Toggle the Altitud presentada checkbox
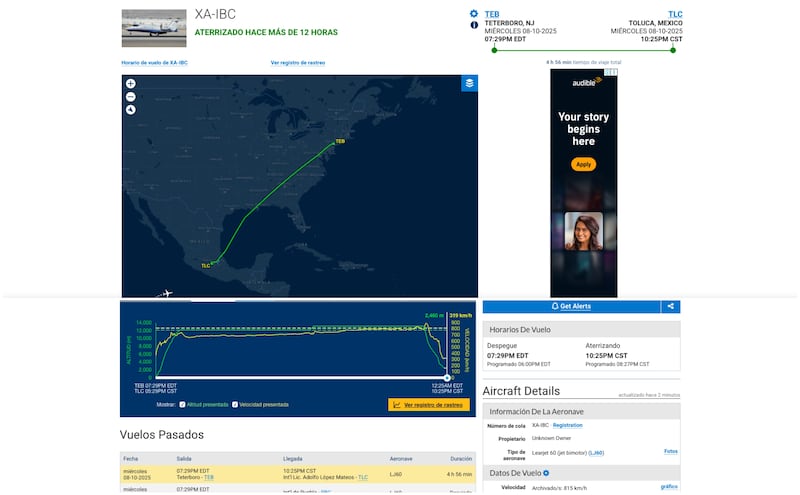Viewport: 800px width, 495px height. [182, 405]
